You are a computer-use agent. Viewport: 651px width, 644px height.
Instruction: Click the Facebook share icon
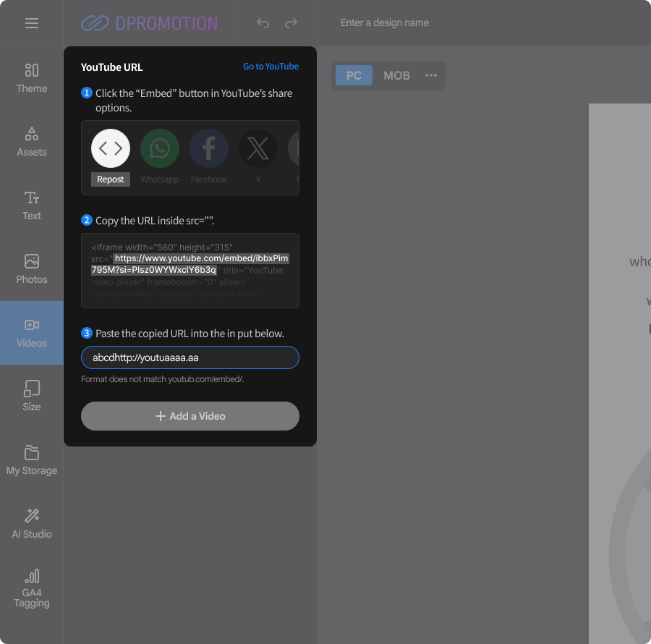(209, 148)
